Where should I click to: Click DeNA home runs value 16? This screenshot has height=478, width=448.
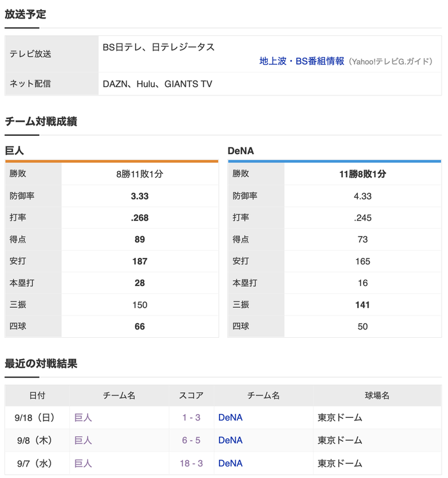(363, 283)
